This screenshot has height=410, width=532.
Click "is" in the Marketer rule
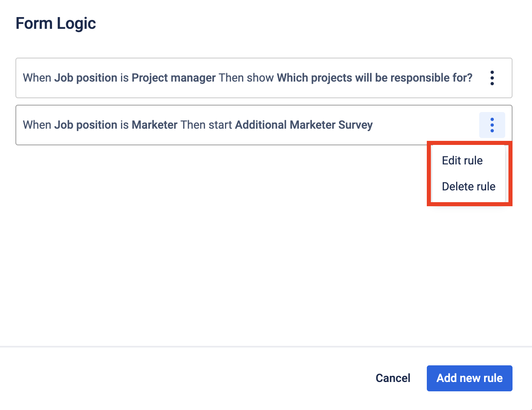(x=124, y=125)
